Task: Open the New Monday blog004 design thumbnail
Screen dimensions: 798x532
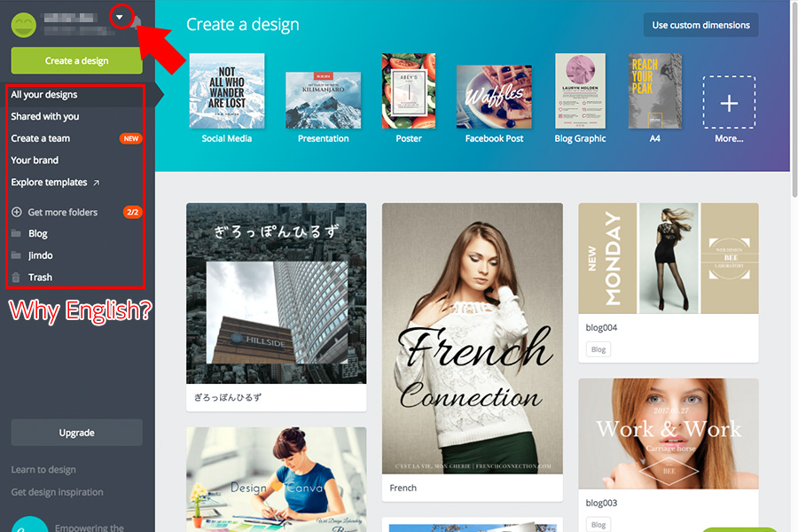Action: [669, 258]
